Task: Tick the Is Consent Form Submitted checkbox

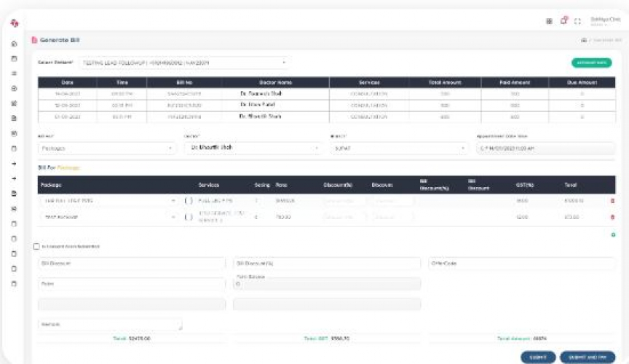Action: tap(36, 246)
